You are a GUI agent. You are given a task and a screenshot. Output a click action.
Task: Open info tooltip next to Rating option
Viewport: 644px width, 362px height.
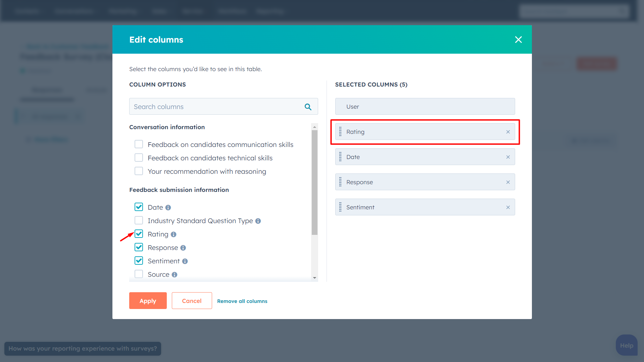tap(174, 235)
